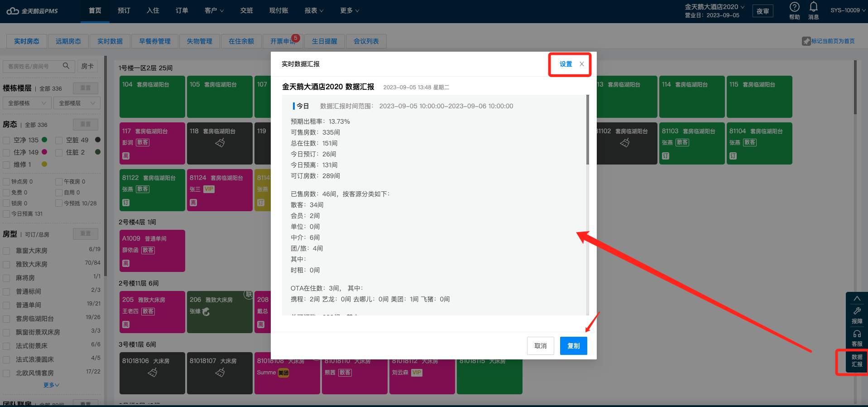Open the 在住余额 tab
This screenshot has width=868, height=407.
point(241,41)
